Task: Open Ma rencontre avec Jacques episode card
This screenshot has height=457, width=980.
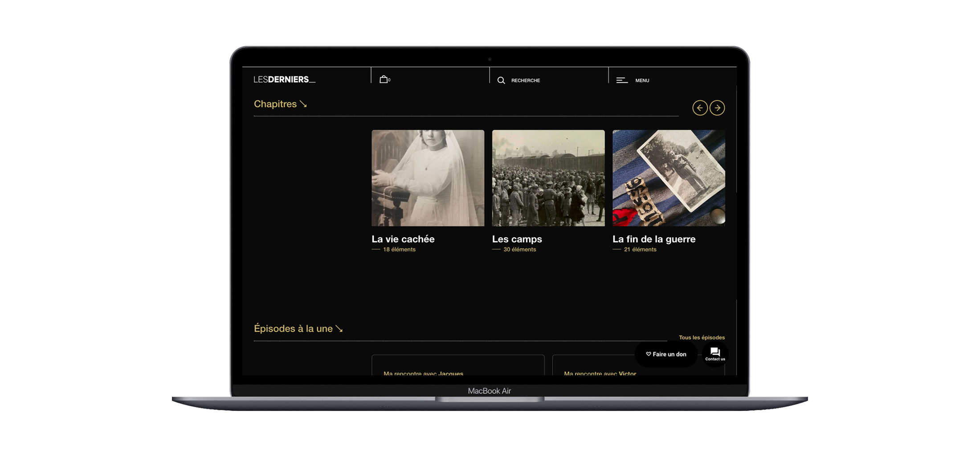Action: click(x=457, y=367)
